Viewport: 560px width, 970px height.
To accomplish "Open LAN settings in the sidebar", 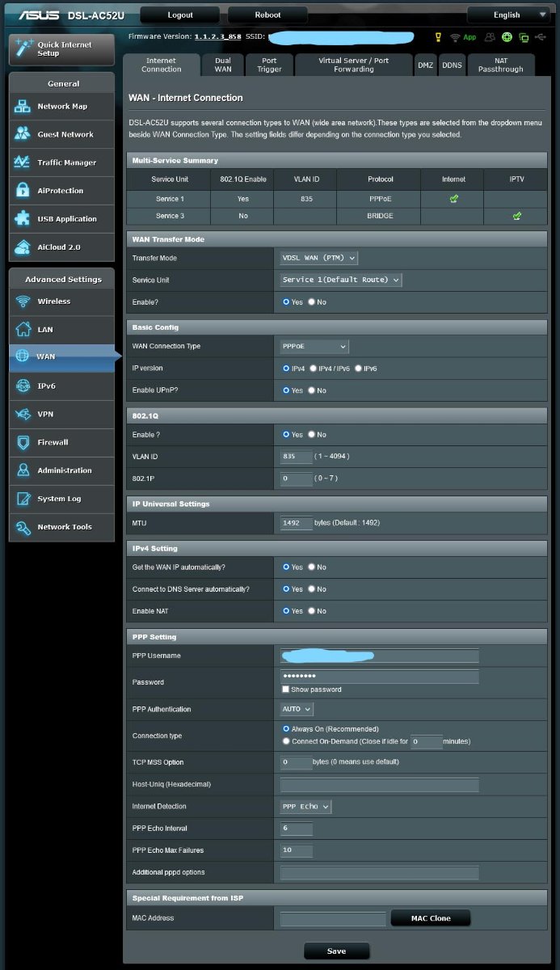I will [61, 330].
